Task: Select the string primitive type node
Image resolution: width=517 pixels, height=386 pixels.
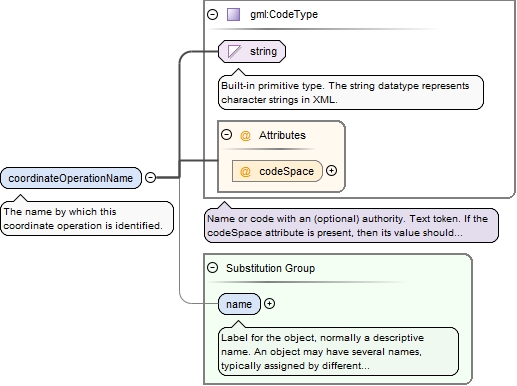Action: coord(252,51)
